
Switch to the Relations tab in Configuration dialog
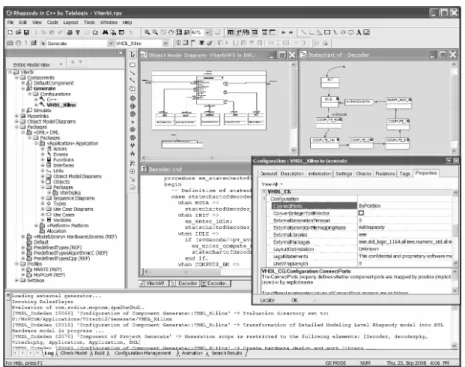pos(385,174)
